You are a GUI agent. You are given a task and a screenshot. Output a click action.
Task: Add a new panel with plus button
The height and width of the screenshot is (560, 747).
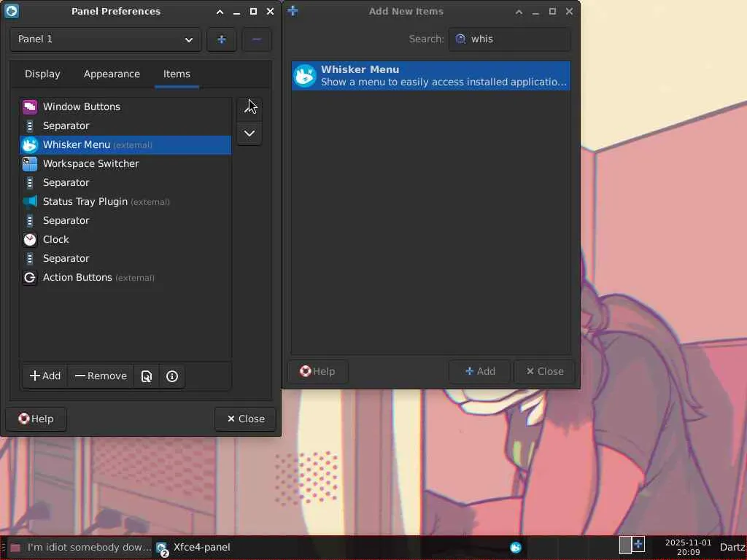click(222, 39)
